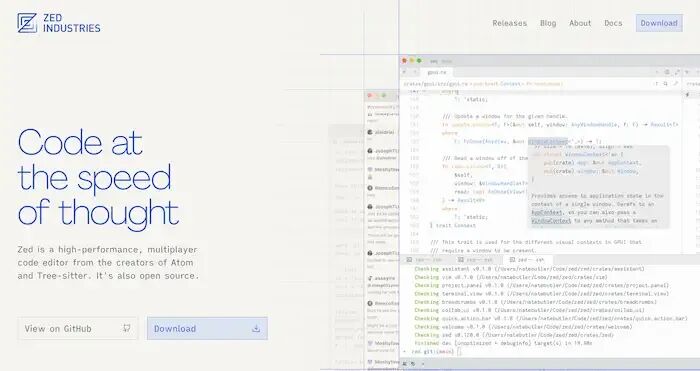Screen dimensions: 700x371
Task: Open the Docs link
Action: click(x=613, y=23)
